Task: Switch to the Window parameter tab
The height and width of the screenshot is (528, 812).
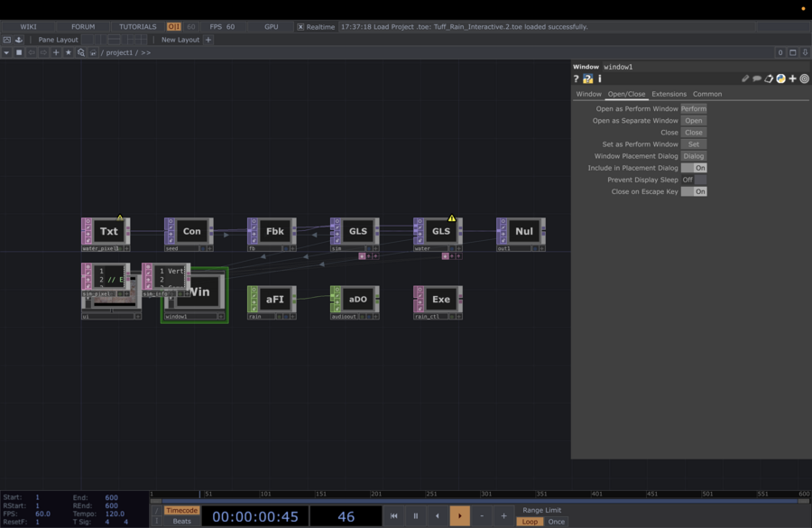Action: [589, 94]
